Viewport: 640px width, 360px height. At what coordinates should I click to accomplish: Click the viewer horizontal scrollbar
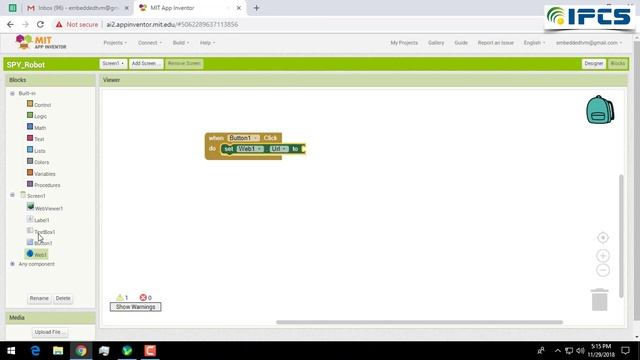click(x=419, y=322)
